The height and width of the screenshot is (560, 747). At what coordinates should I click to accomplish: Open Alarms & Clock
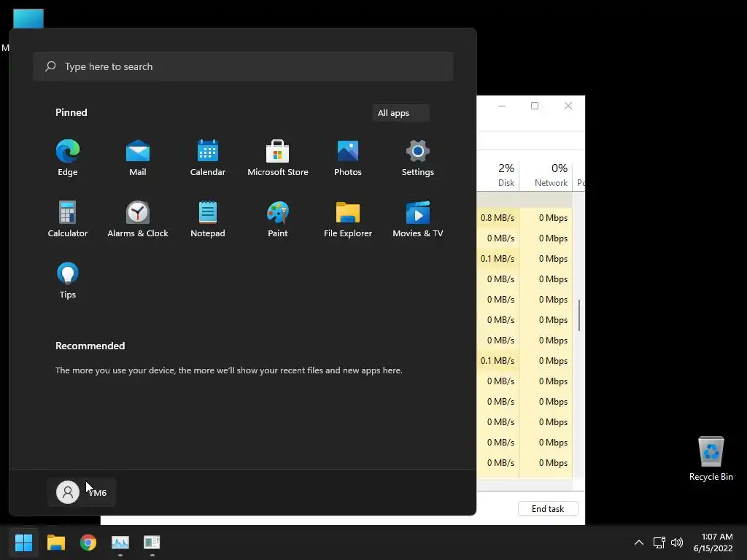click(138, 219)
